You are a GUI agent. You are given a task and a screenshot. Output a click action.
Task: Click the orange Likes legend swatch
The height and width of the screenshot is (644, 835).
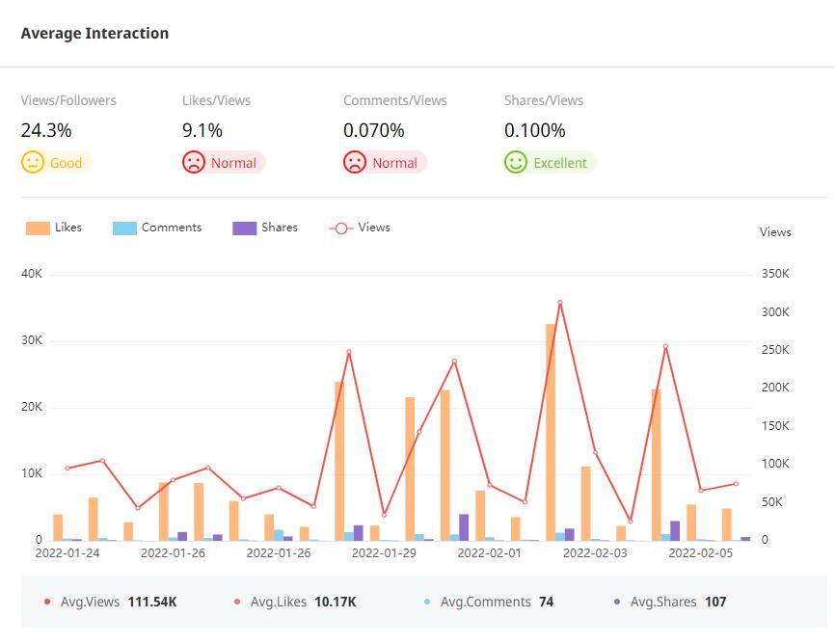coord(38,228)
